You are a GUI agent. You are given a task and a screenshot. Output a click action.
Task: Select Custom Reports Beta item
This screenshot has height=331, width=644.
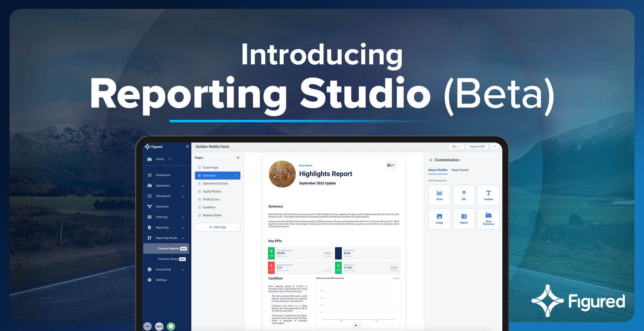[x=166, y=249]
